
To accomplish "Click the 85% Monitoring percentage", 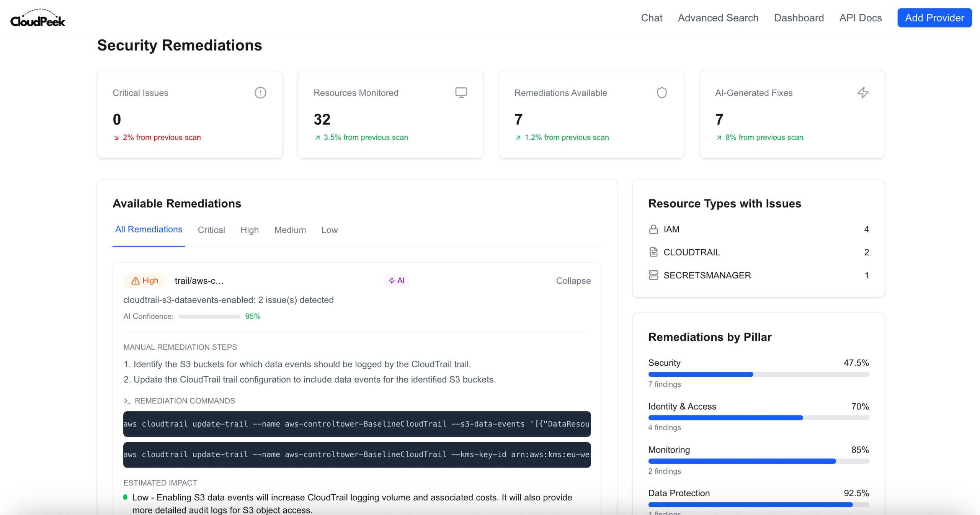I will point(860,450).
